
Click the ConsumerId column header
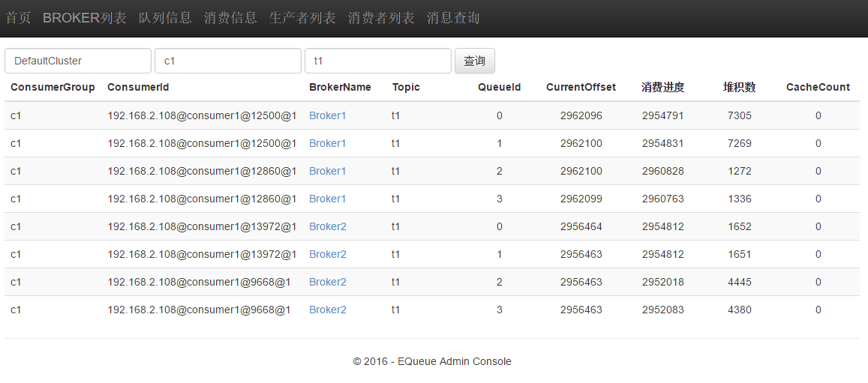point(138,88)
